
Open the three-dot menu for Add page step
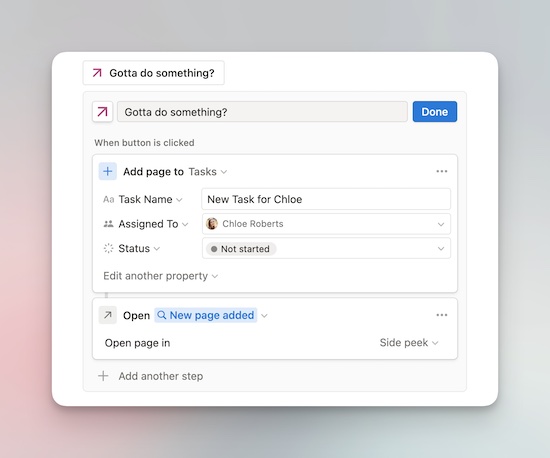point(442,171)
